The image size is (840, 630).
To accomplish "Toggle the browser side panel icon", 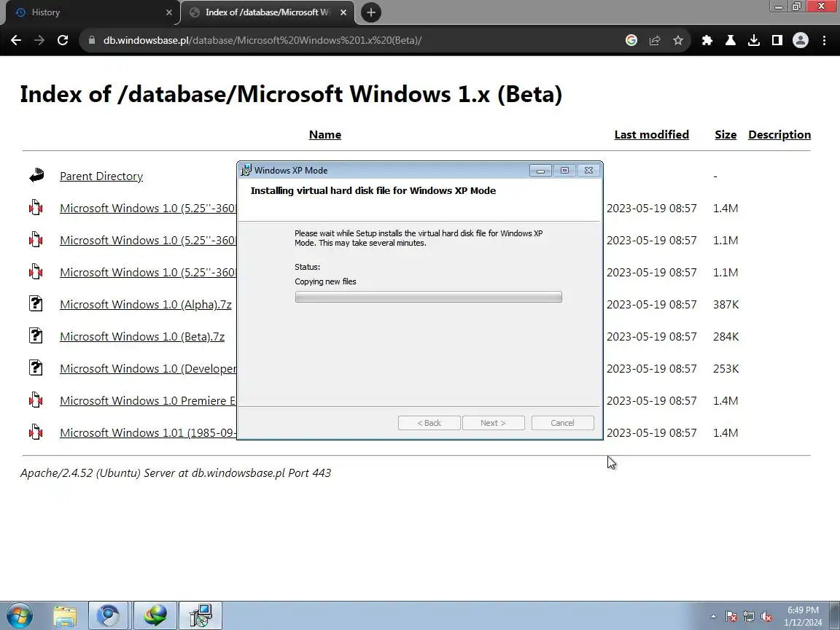I will [777, 40].
